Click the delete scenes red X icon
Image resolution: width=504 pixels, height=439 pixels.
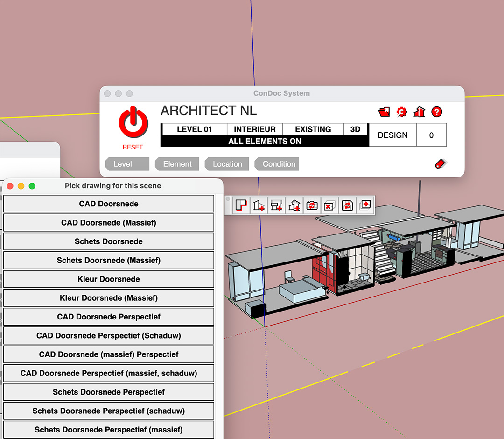point(329,205)
